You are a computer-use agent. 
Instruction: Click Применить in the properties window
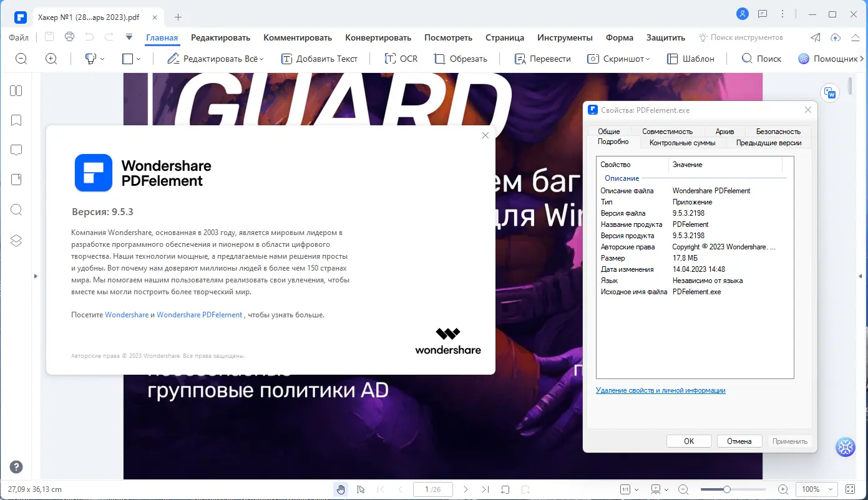[789, 441]
